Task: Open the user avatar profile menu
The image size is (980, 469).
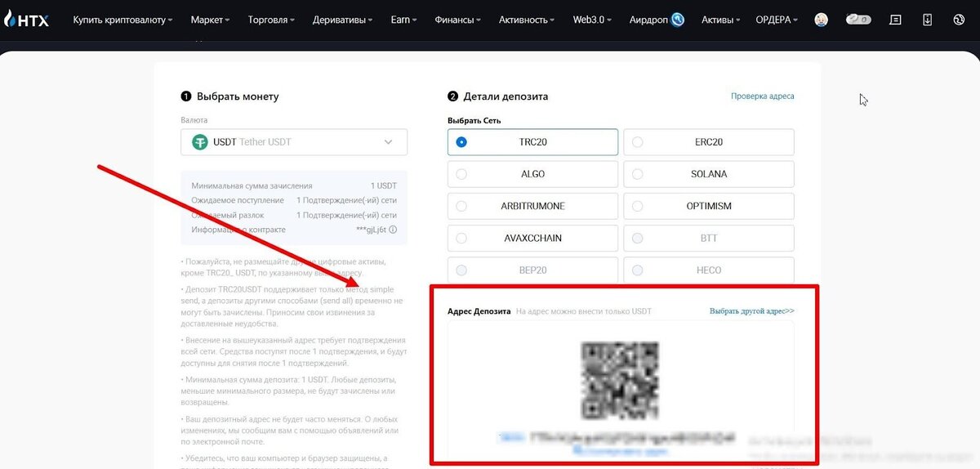Action: [x=822, y=20]
